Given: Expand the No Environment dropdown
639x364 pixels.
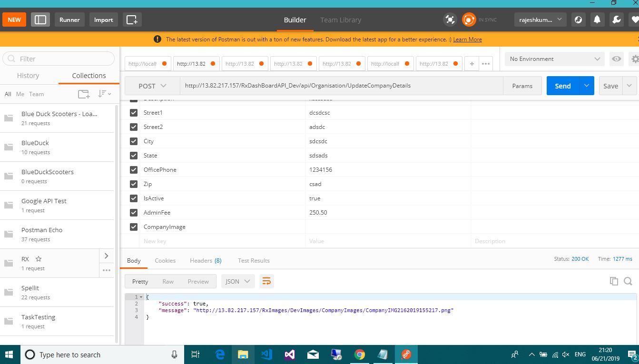Looking at the screenshot, I should coord(554,59).
